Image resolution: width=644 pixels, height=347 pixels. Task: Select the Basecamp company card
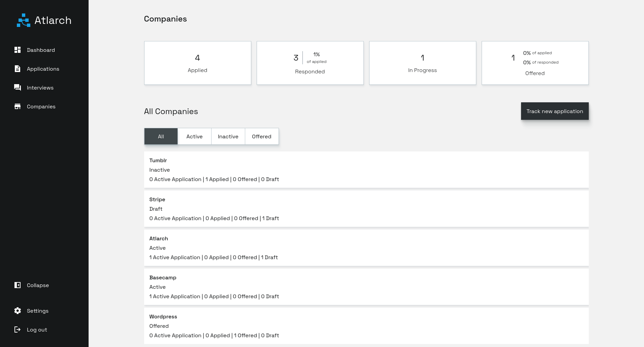point(366,287)
